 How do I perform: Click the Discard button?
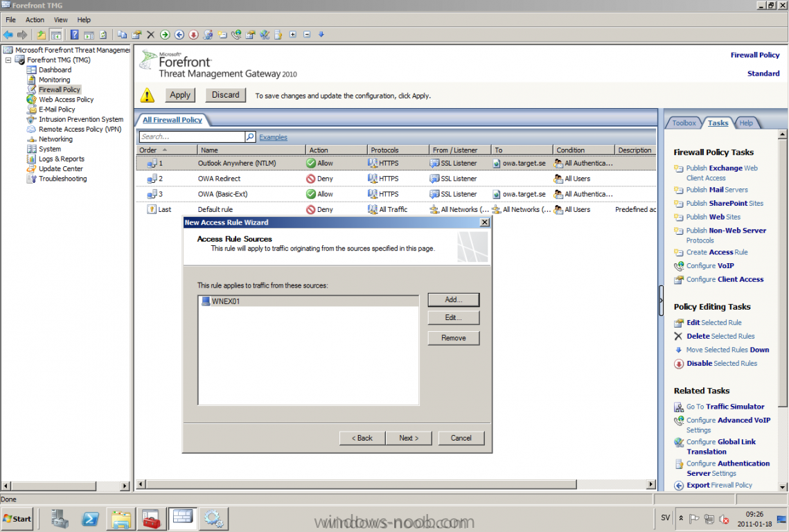(x=225, y=95)
